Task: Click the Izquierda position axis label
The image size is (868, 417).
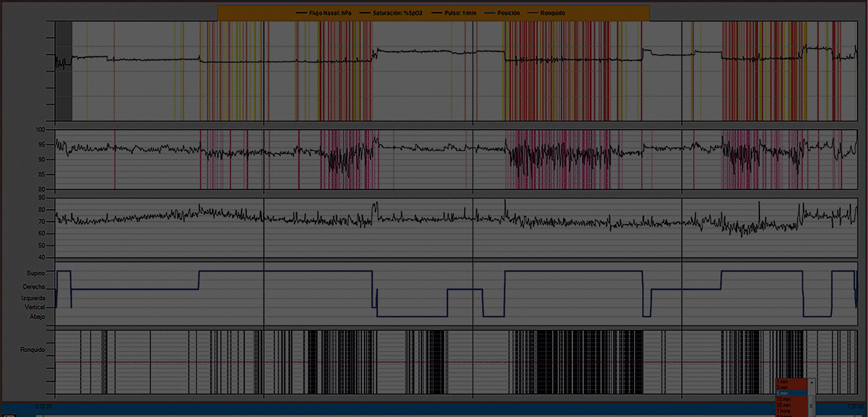Action: (x=33, y=298)
